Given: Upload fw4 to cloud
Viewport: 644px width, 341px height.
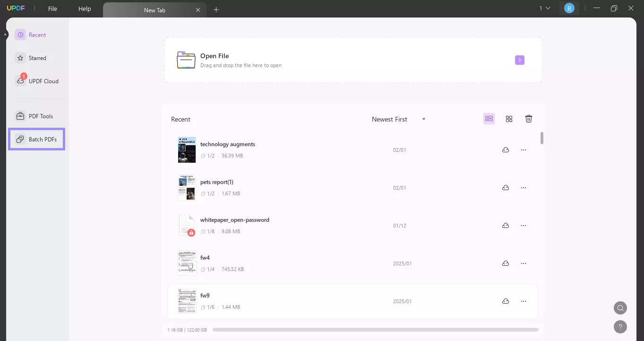Looking at the screenshot, I should [506, 263].
